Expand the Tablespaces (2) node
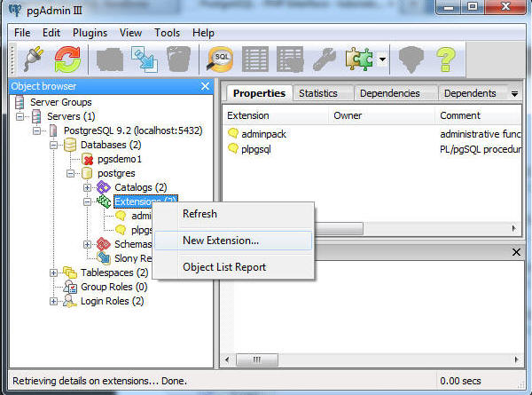Viewport: 532px width, 395px height. (53, 273)
